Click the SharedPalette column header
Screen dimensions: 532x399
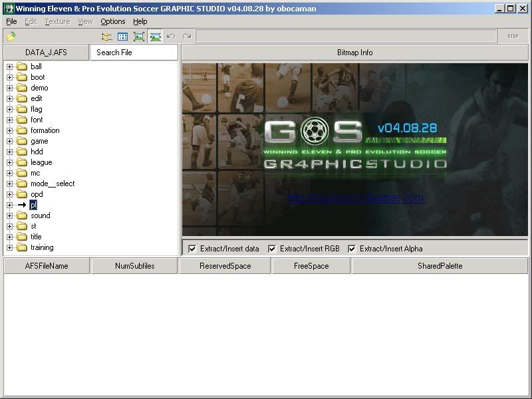(x=440, y=265)
